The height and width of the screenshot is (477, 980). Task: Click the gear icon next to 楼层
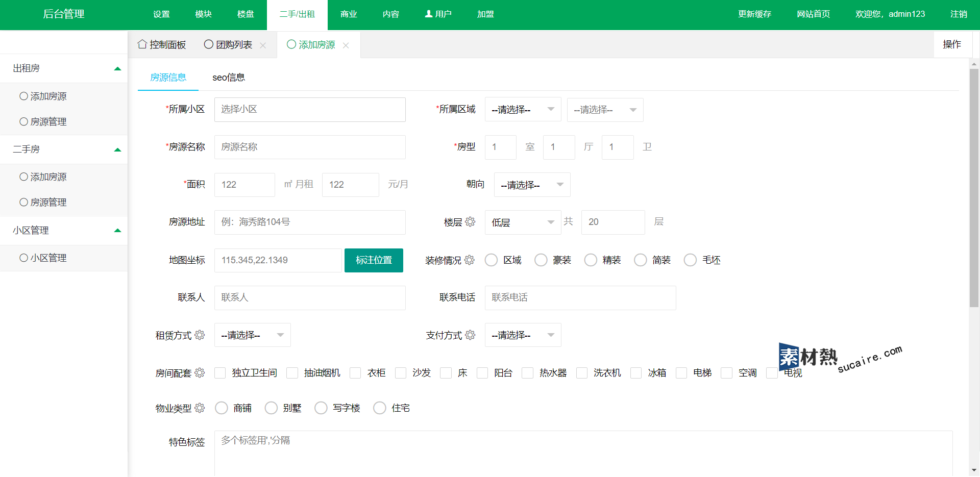click(x=470, y=222)
